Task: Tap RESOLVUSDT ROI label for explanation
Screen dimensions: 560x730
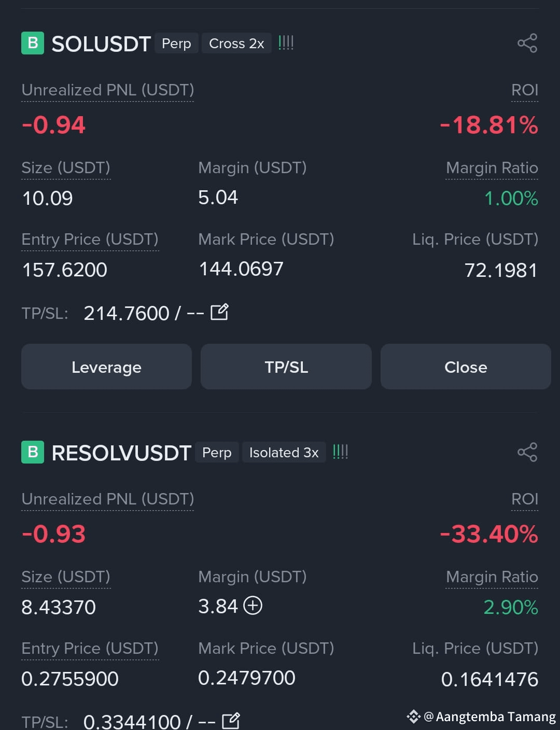Action: point(525,499)
